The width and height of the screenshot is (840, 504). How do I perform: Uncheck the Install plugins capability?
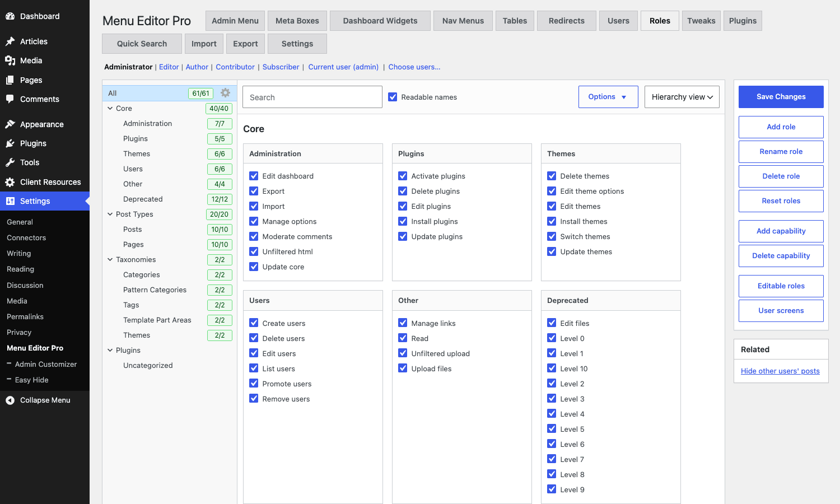point(403,221)
